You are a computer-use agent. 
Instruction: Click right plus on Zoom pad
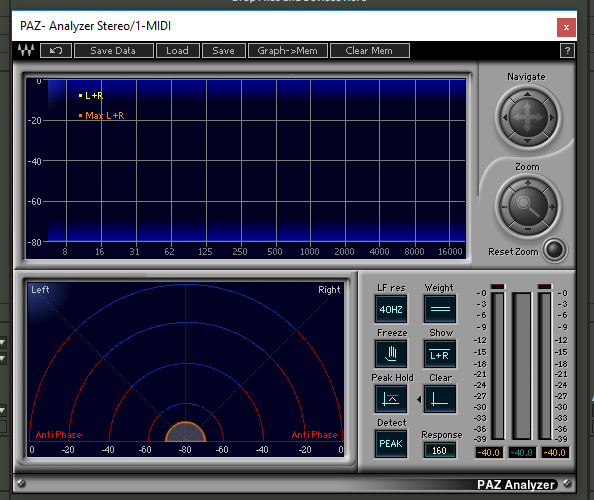[x=552, y=207]
